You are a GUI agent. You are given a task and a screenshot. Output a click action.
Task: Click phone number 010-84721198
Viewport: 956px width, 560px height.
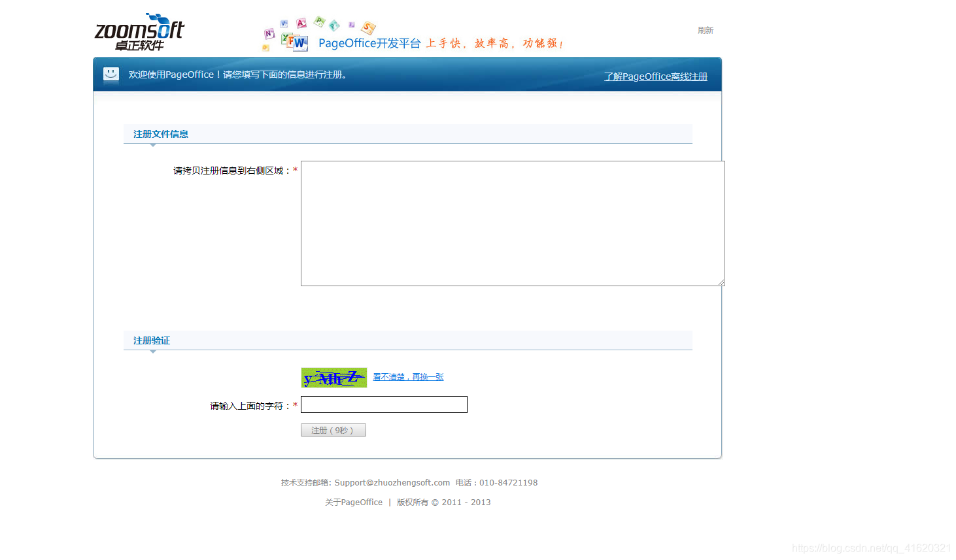509,483
